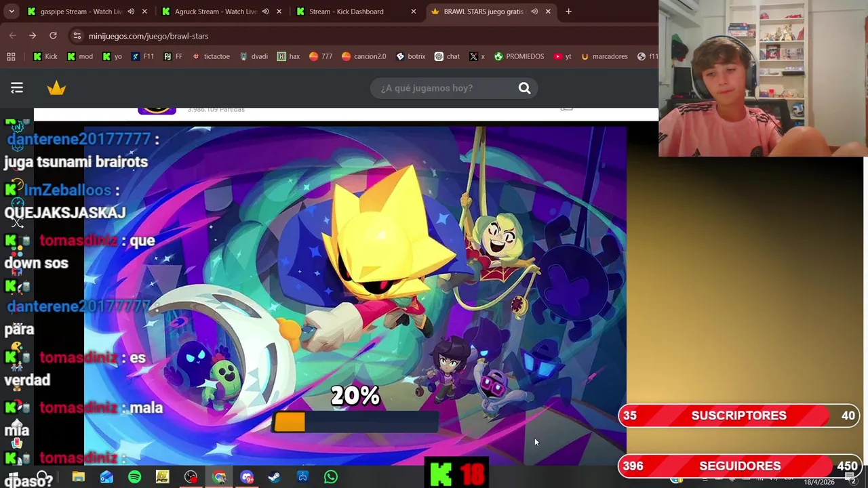Screen dimensions: 868x488
Task: Open the hax bookmark
Action: pyautogui.click(x=288, y=56)
